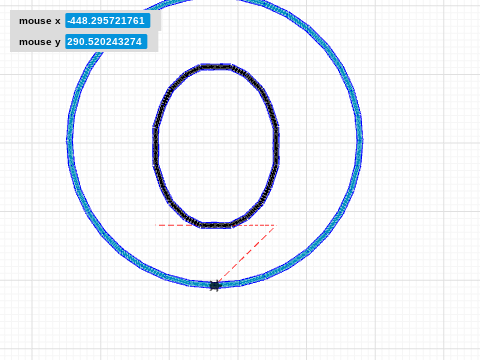Click the "mouse x" label

(40, 21)
